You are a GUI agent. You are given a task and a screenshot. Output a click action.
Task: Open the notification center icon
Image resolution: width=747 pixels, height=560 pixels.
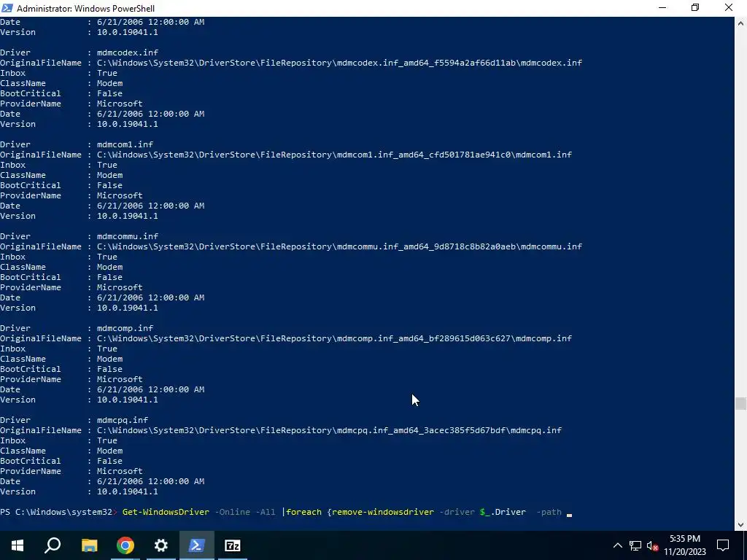tap(723, 545)
